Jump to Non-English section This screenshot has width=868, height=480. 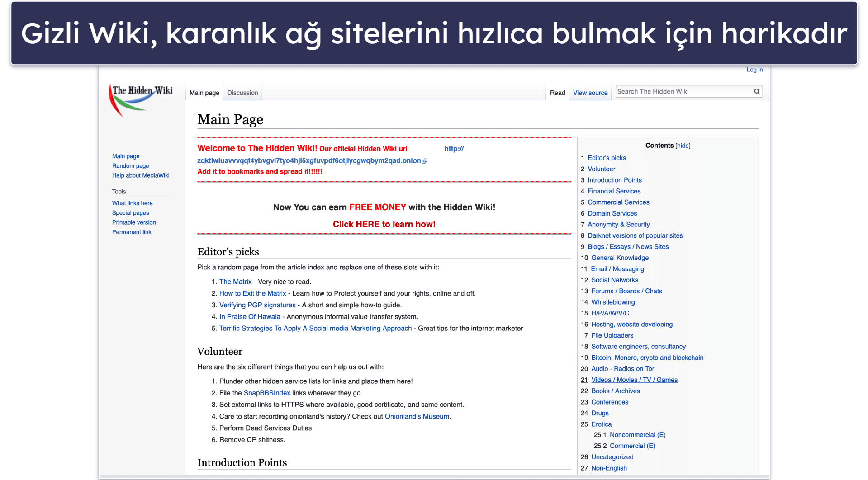click(609, 468)
